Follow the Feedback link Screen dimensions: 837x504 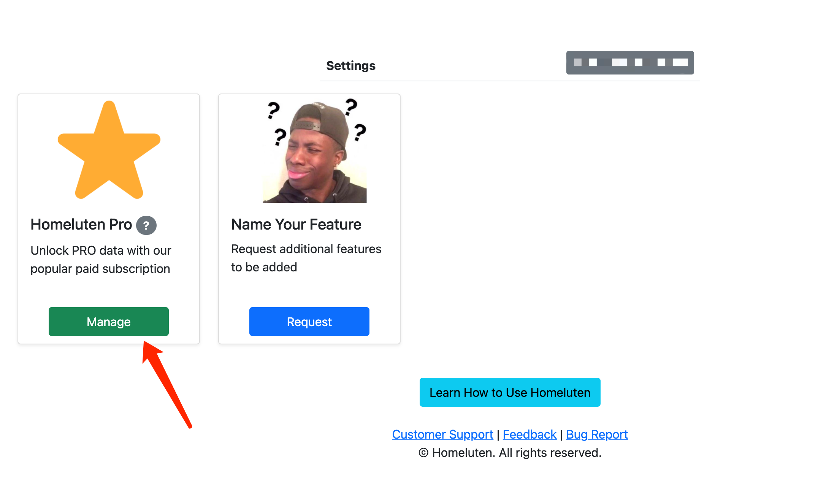point(529,434)
